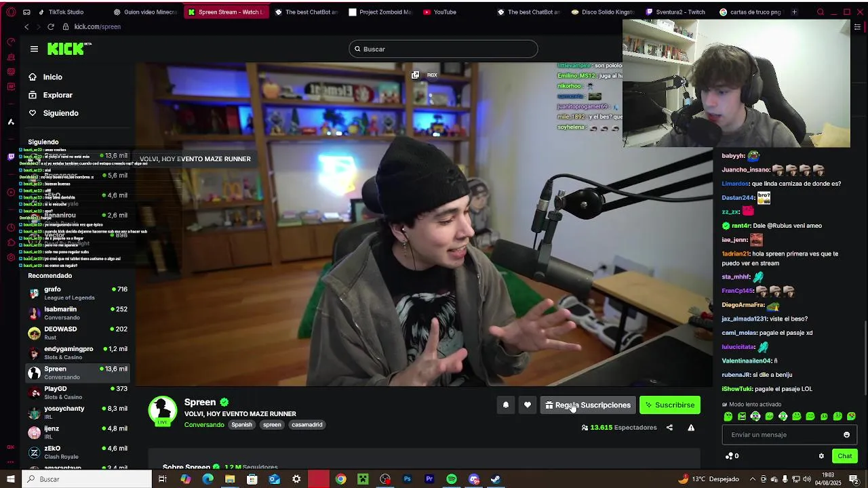Viewport: 868px width, 488px height.
Task: Open recommended channel grafo
Action: 78,293
